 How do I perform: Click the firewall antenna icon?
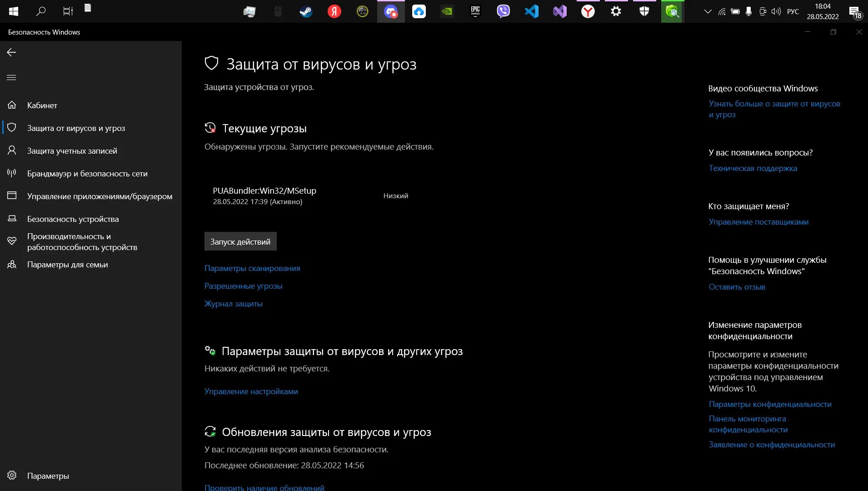pyautogui.click(x=12, y=173)
